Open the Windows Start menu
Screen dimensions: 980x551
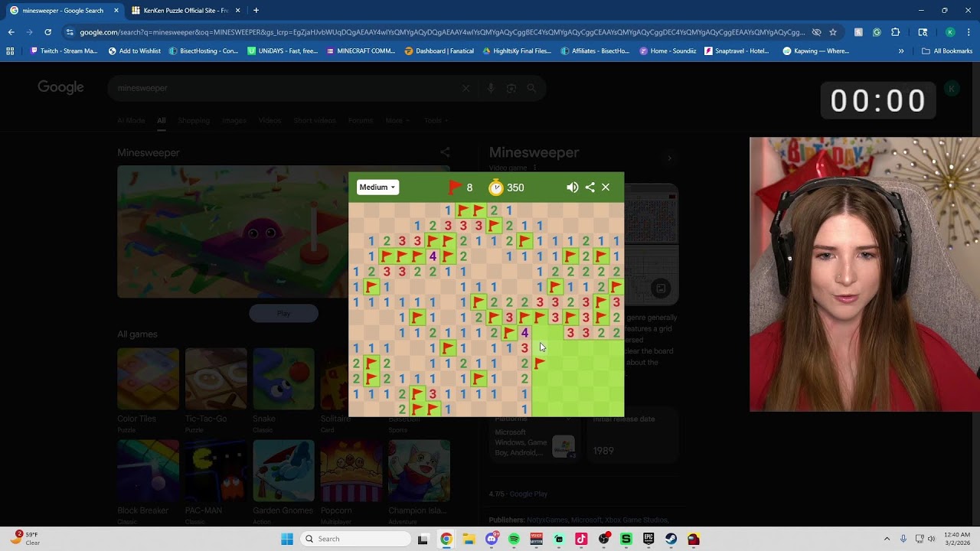(286, 539)
